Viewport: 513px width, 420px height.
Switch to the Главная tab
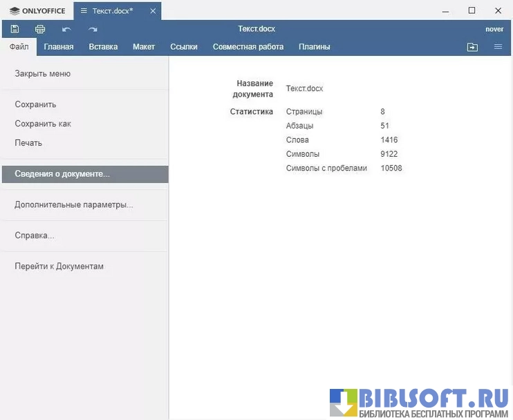pyautogui.click(x=59, y=47)
